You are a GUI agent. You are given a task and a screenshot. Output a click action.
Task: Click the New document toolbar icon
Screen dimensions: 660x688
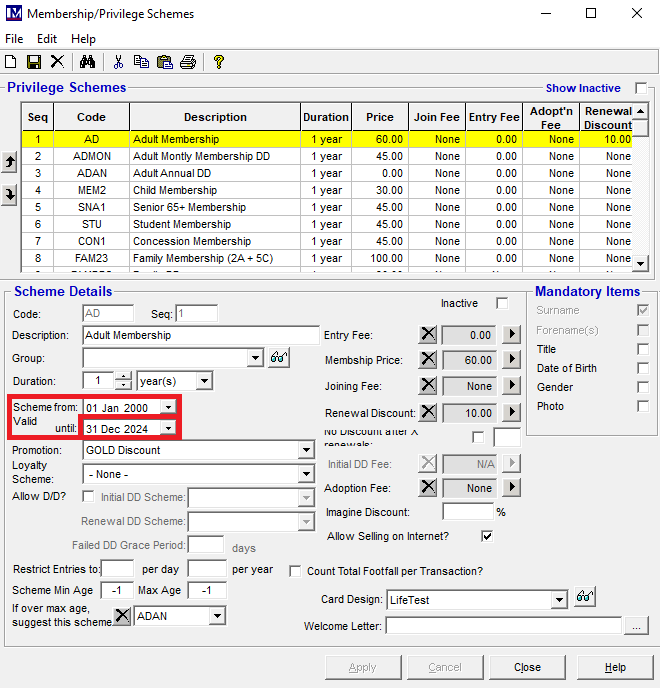tap(11, 62)
